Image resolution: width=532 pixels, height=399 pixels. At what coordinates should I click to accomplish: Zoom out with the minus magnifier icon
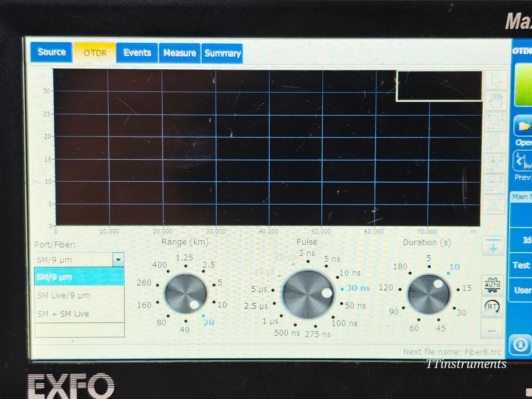click(x=494, y=184)
